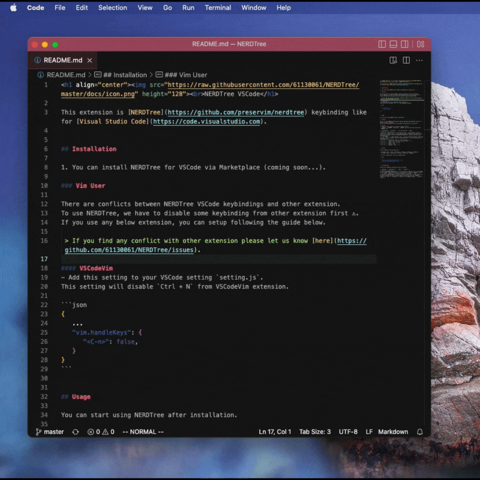Viewport: 480px width, 480px height.
Task: Synchronize changes via status bar icon
Action: [x=76, y=432]
